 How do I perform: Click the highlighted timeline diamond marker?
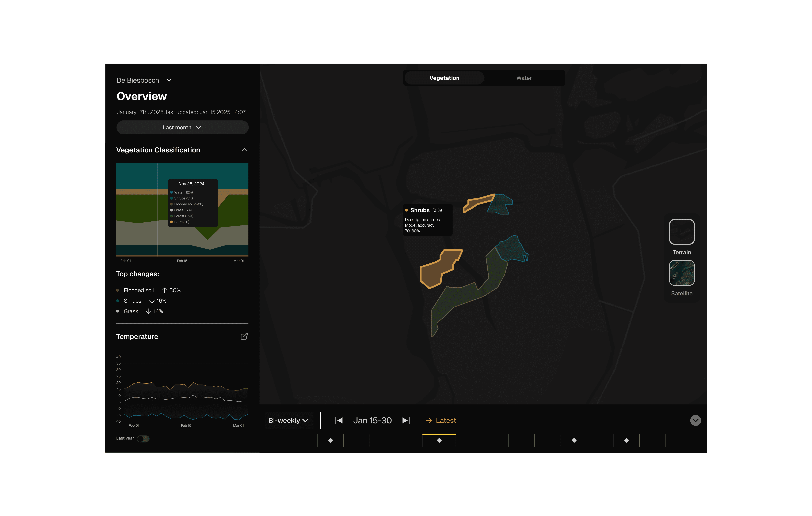pyautogui.click(x=439, y=440)
